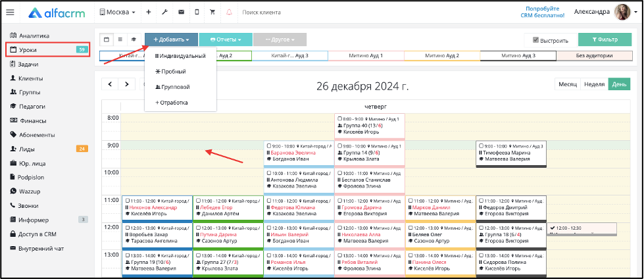The height and width of the screenshot is (279, 644).
Task: Open the wrench settings icon
Action: 164,13
